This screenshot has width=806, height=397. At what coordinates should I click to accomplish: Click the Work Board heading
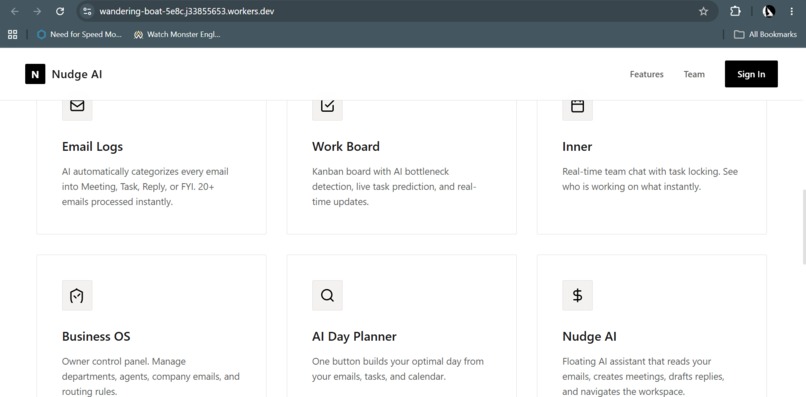coord(345,147)
